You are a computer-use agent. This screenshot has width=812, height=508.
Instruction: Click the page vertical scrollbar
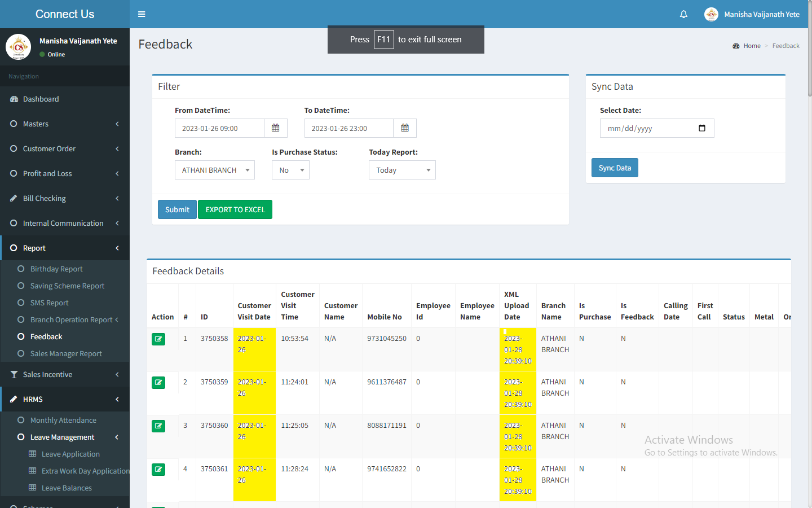click(x=810, y=50)
